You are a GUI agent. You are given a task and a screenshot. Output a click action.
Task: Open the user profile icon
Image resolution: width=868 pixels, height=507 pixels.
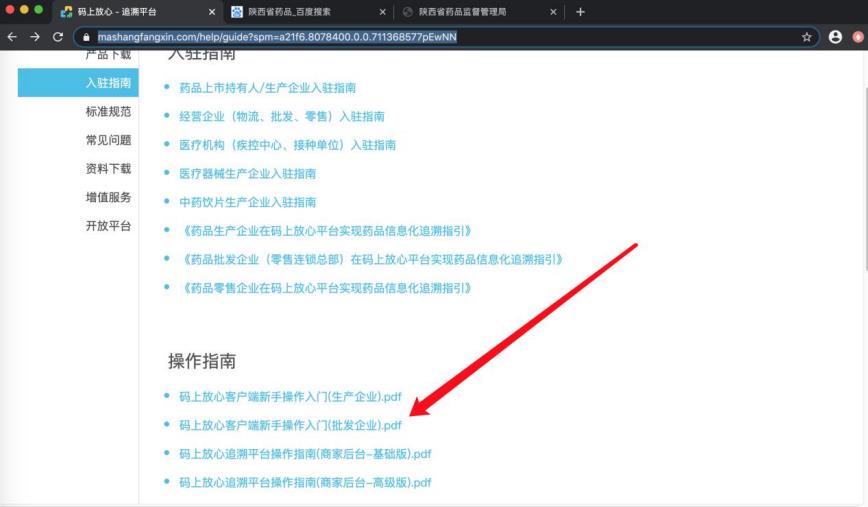point(835,37)
